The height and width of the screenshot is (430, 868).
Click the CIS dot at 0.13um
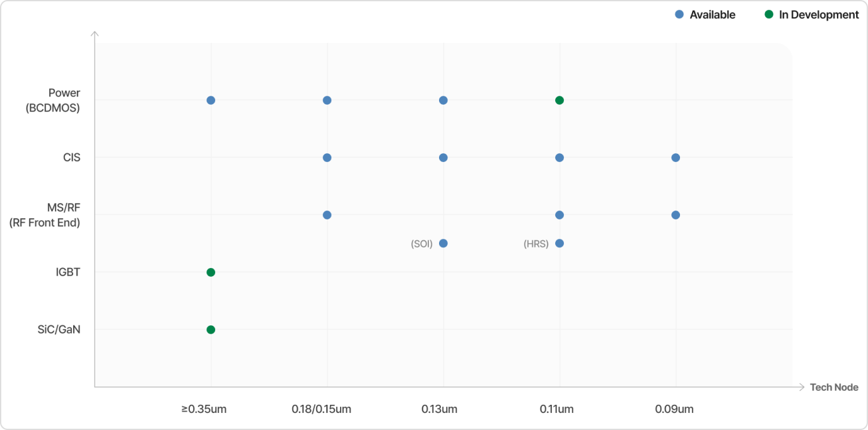point(443,158)
